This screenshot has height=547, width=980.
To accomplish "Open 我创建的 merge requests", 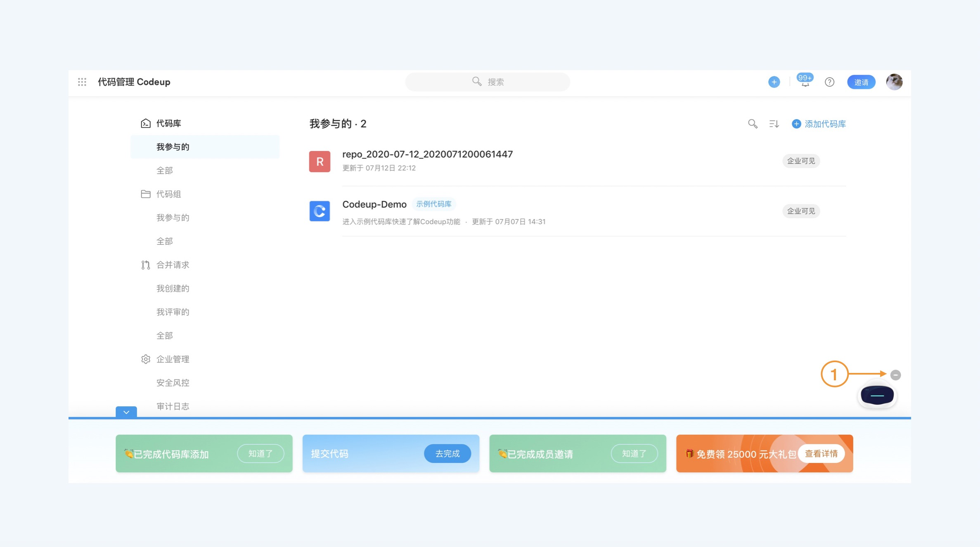I will tap(173, 288).
